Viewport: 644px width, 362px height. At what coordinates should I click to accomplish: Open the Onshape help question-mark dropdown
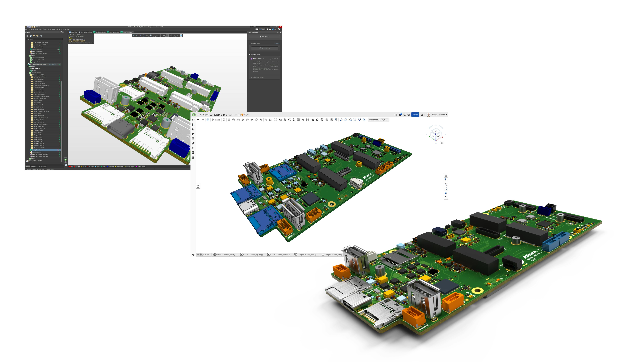point(423,115)
